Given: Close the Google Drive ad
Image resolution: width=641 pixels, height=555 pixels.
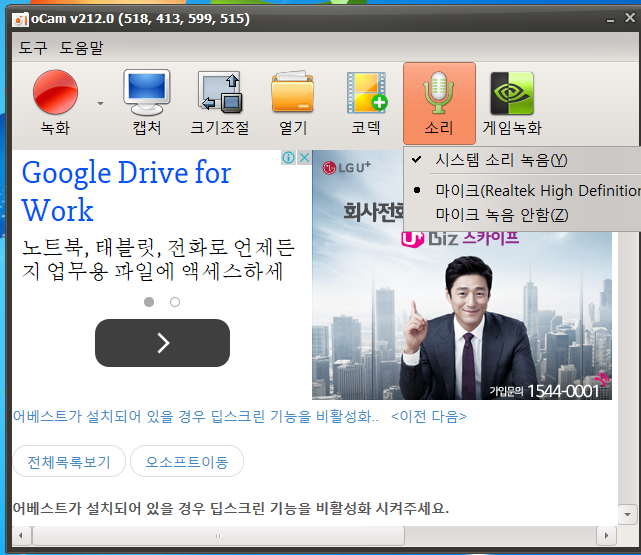Looking at the screenshot, I should click(x=305, y=157).
